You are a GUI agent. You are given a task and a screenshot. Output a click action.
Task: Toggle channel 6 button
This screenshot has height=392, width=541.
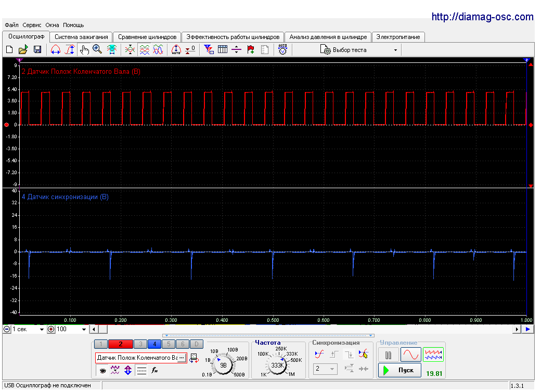(183, 344)
